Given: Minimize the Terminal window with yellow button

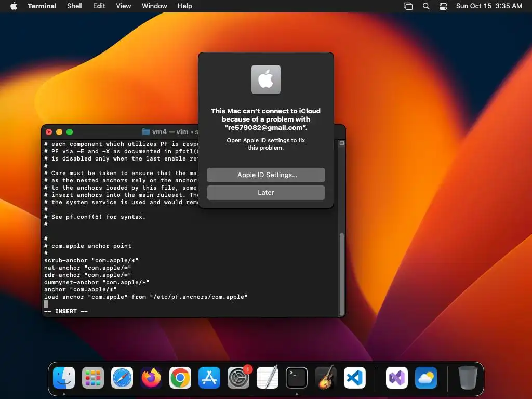Looking at the screenshot, I should (59, 132).
